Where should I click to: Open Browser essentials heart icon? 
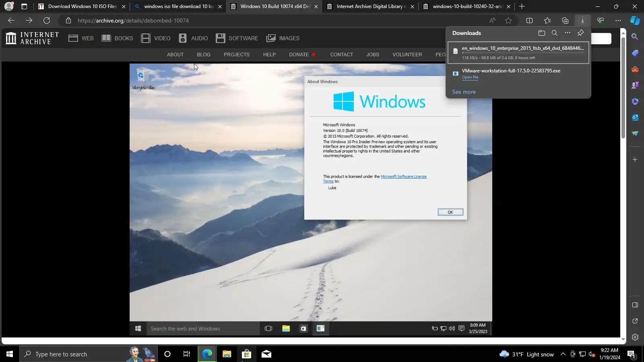point(601,21)
